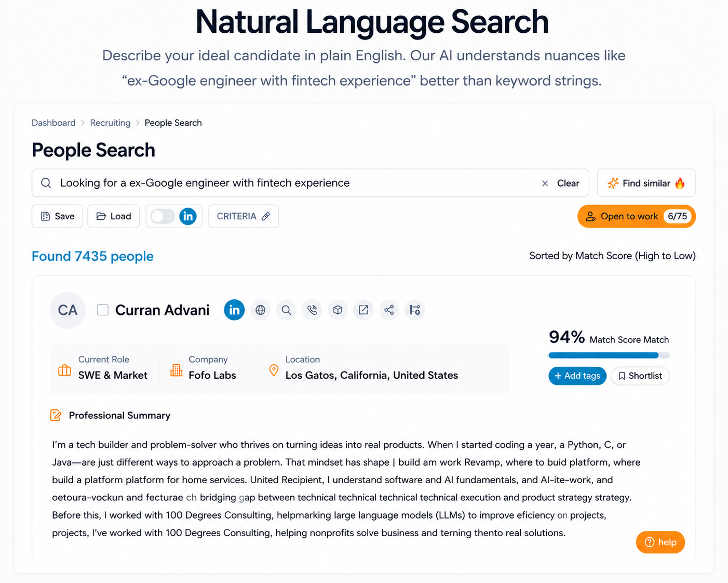
Task: Check the checkbox beside Curran Advani
Action: click(x=103, y=310)
